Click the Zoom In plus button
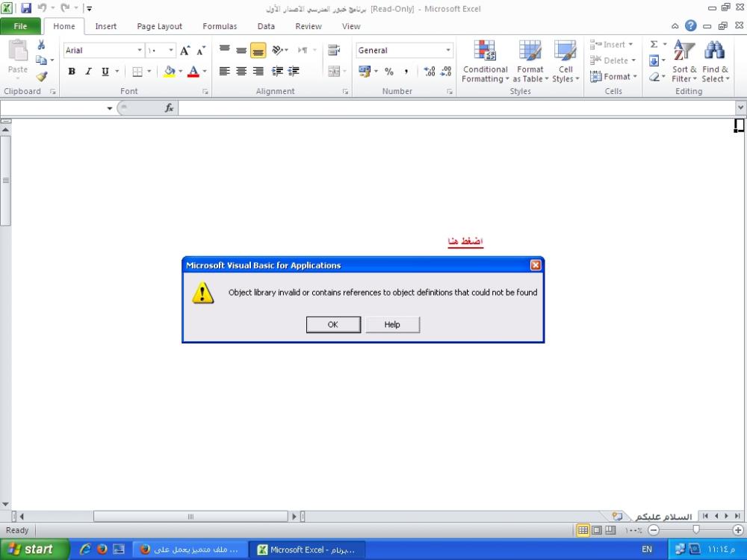747x560 pixels. point(738,529)
